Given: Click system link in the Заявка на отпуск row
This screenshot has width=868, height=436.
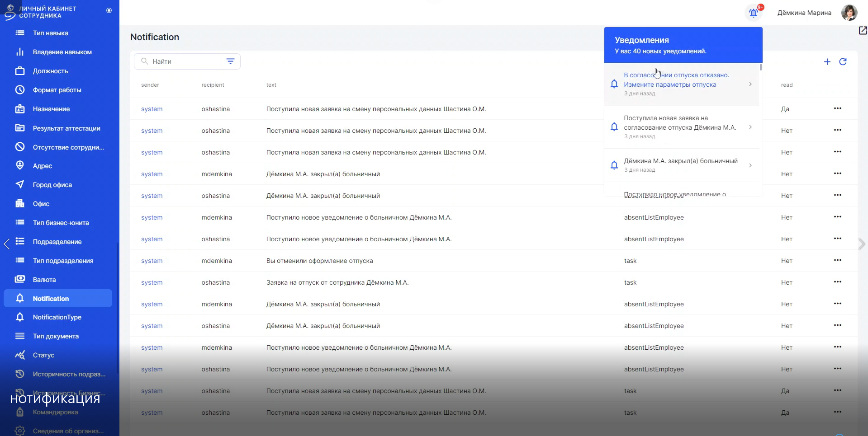Looking at the screenshot, I should (152, 282).
